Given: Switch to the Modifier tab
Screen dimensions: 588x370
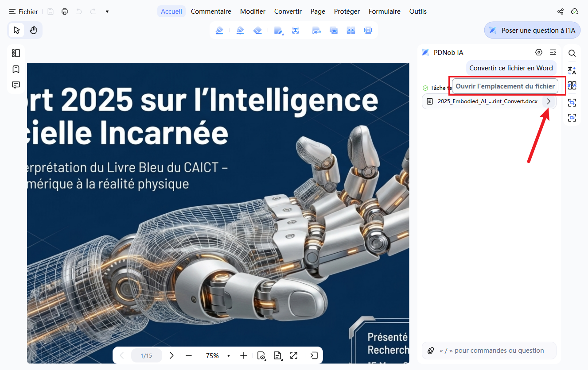Looking at the screenshot, I should click(253, 12).
